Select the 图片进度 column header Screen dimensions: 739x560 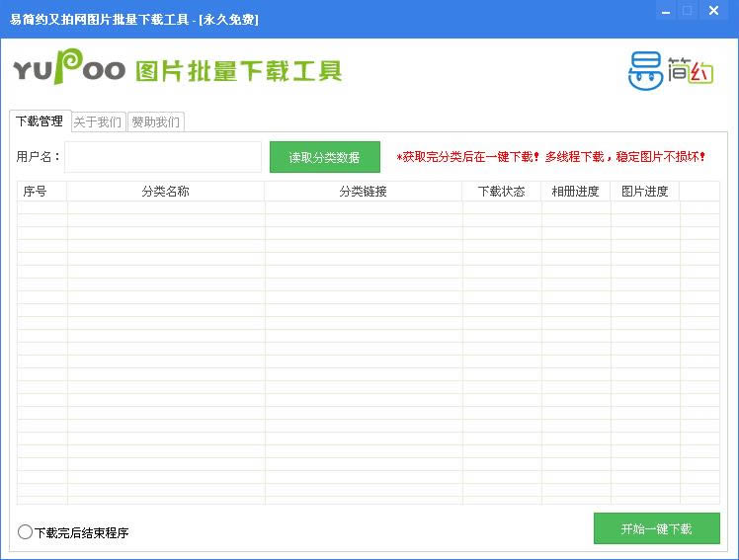coord(644,192)
